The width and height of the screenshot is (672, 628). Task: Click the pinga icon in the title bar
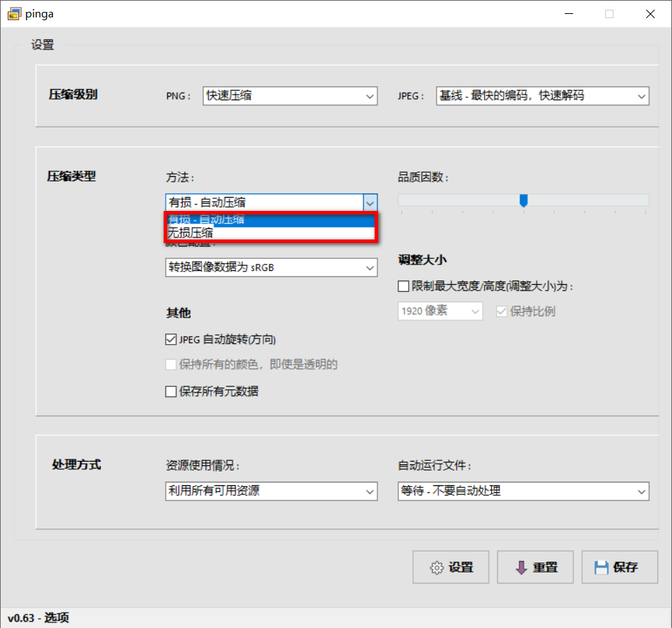click(x=14, y=13)
